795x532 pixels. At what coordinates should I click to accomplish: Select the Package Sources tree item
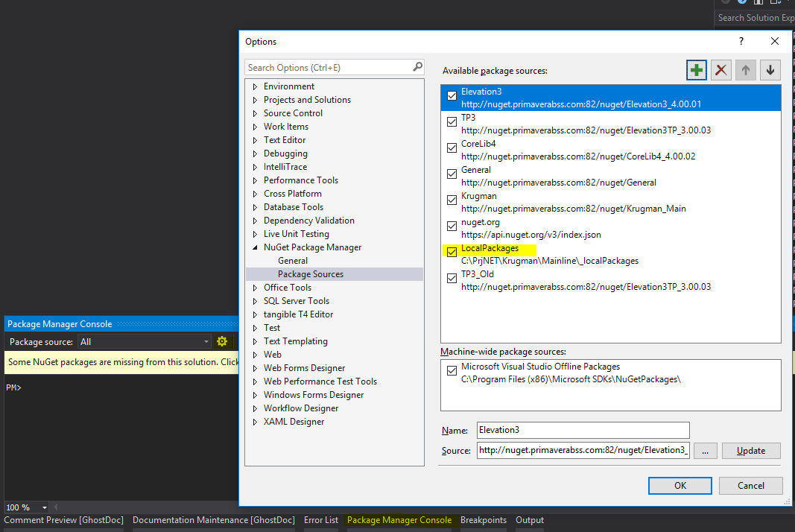(x=310, y=274)
